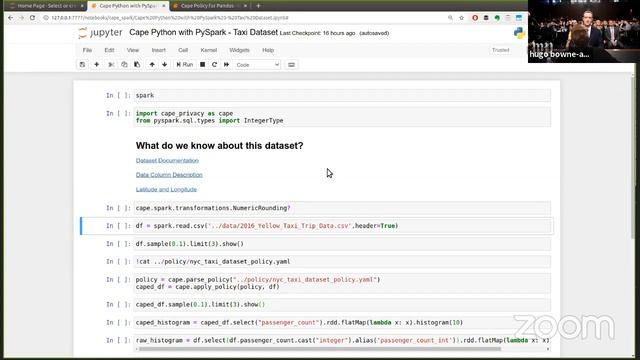Image resolution: width=640 pixels, height=360 pixels.
Task: Select the df.sample(0.1).limit(3).show() cell
Action: (342, 244)
